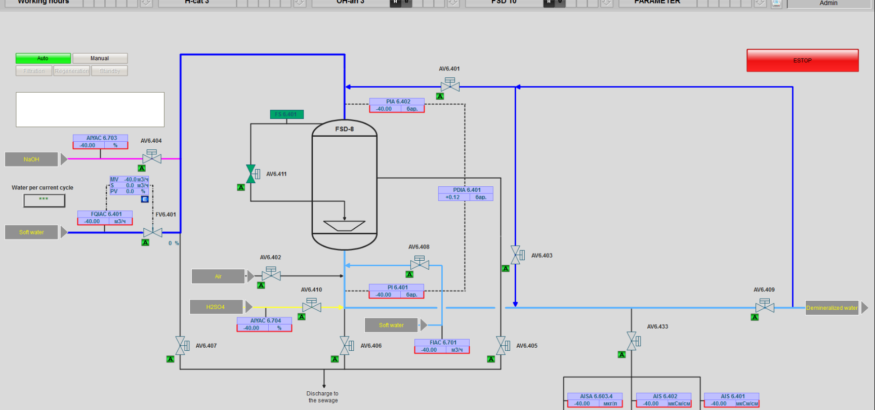Viewport: 875px width, 410px height.
Task: Open the AIS 6.401 conductivity display
Action: click(732, 400)
